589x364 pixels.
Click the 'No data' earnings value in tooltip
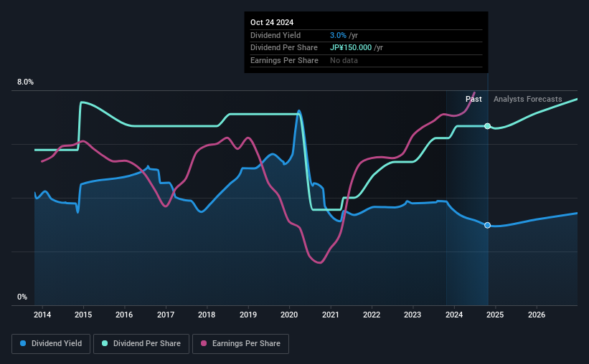click(x=344, y=60)
